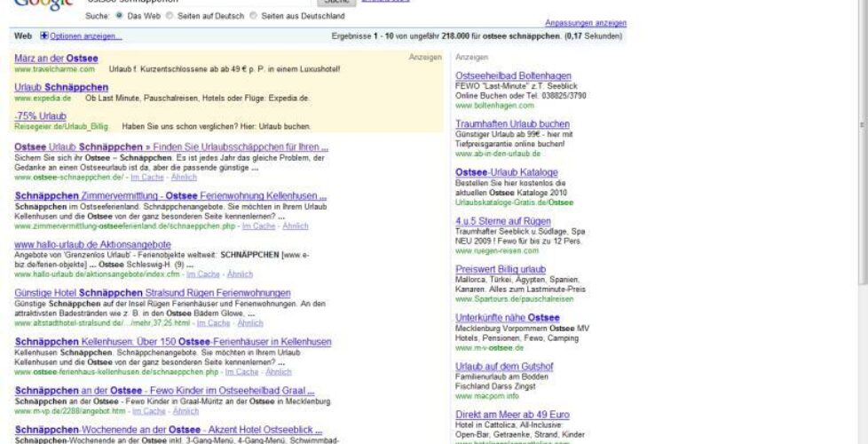Screen dimensions: 868x444
Task: Click the plus icon beside Optionen anzeigen
Action: coord(44,36)
